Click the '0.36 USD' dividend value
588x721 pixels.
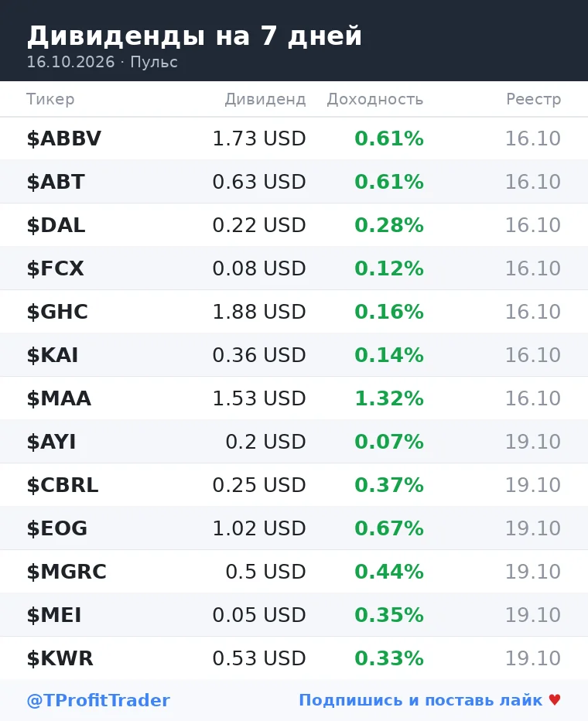pos(259,355)
